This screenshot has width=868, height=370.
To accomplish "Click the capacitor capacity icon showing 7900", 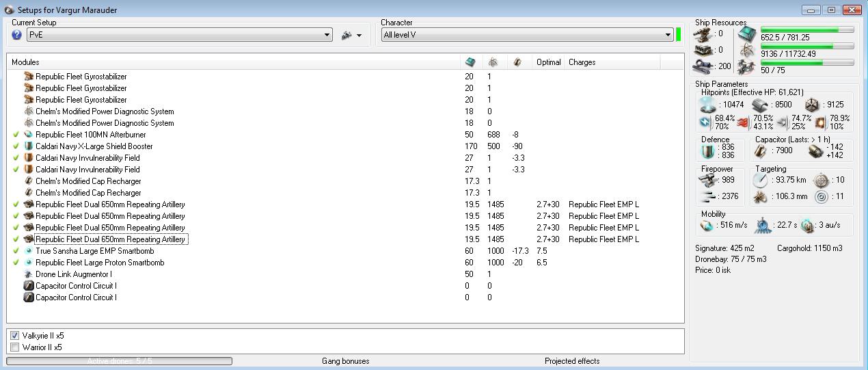I will [x=760, y=151].
